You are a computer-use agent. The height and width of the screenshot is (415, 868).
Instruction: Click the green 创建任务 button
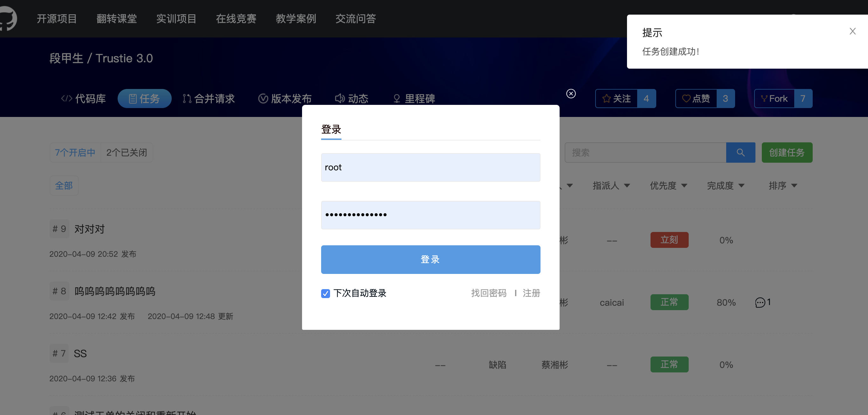click(x=787, y=153)
